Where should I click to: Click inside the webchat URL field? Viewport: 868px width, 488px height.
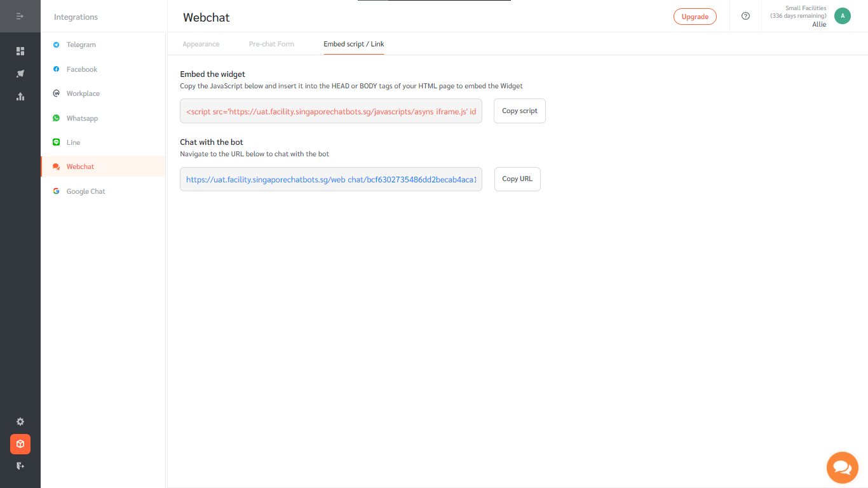click(330, 179)
